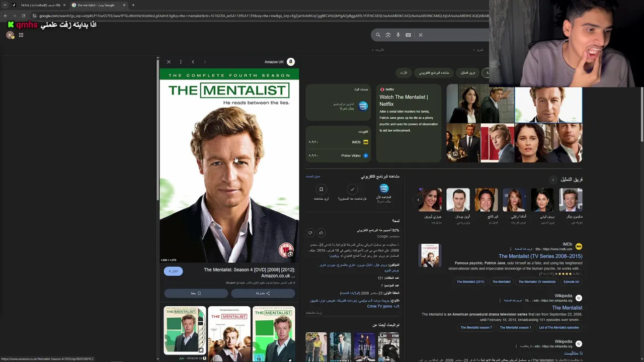Image resolution: width=644 pixels, height=362 pixels.
Task: Open The Mentalist Season 4 DVD title link
Action: (249, 273)
